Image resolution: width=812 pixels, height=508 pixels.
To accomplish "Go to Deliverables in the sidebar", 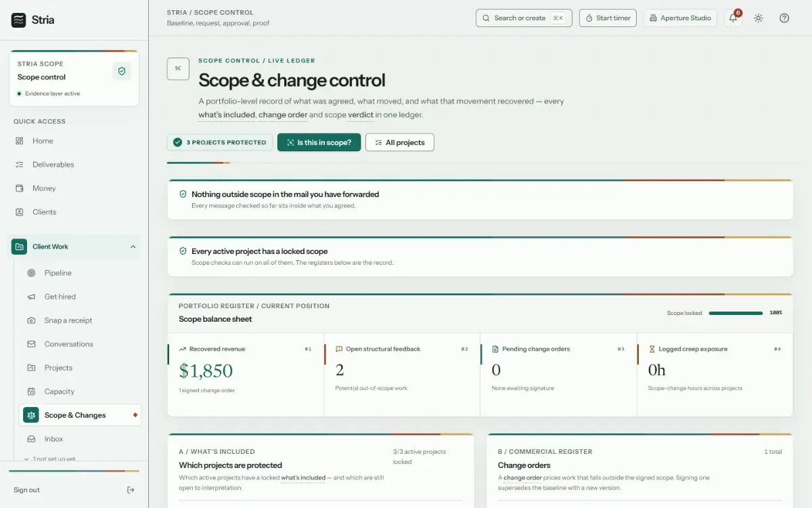I will (x=53, y=165).
